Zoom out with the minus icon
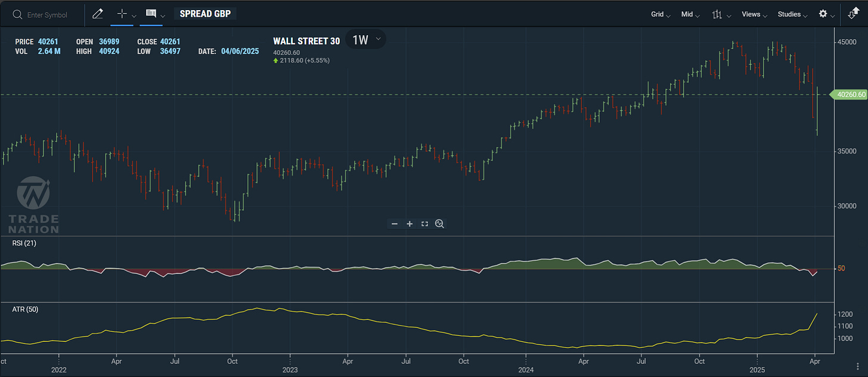Image resolution: width=868 pixels, height=377 pixels. click(395, 224)
